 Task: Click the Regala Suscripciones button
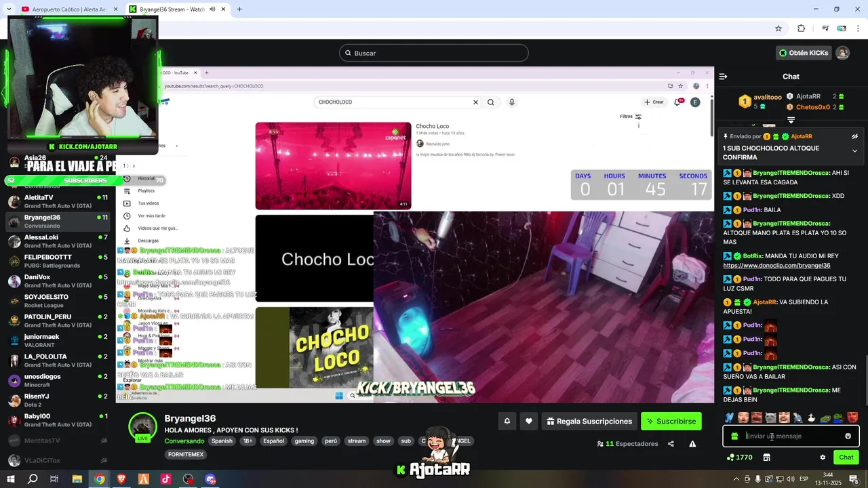589,421
